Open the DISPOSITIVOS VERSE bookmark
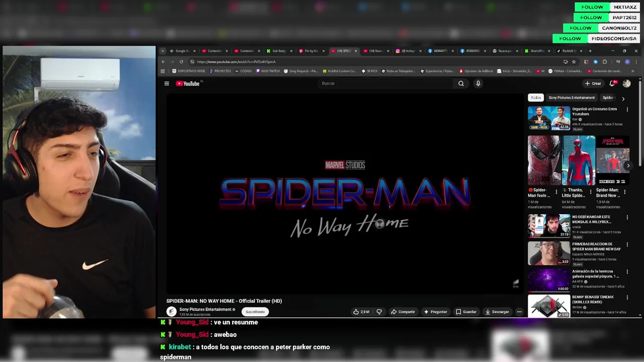This screenshot has height=362, width=644. 189,71
